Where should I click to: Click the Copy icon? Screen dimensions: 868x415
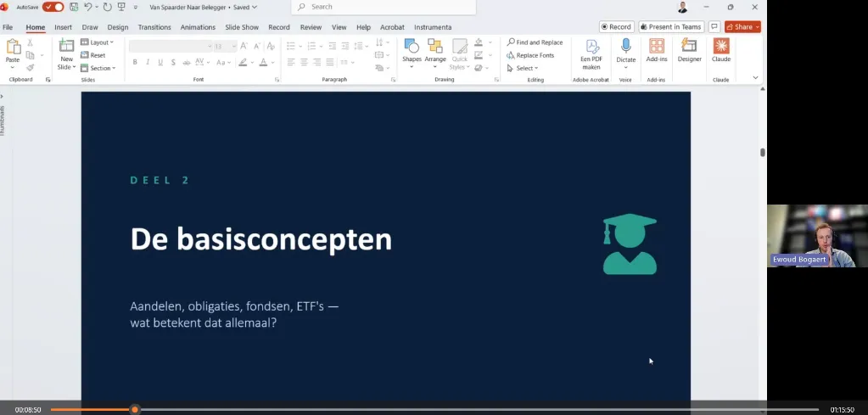(x=30, y=55)
